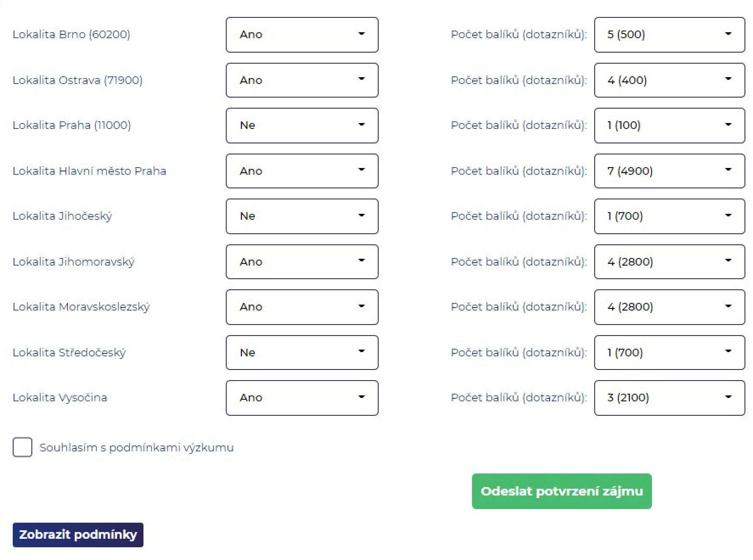This screenshot has width=753, height=560.
Task: Open the Lokalita Praha (11000) Ne dropdown
Action: click(302, 126)
